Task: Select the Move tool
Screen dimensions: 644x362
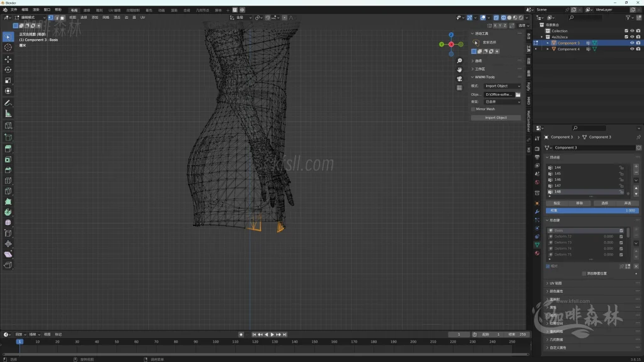Action: (8, 59)
